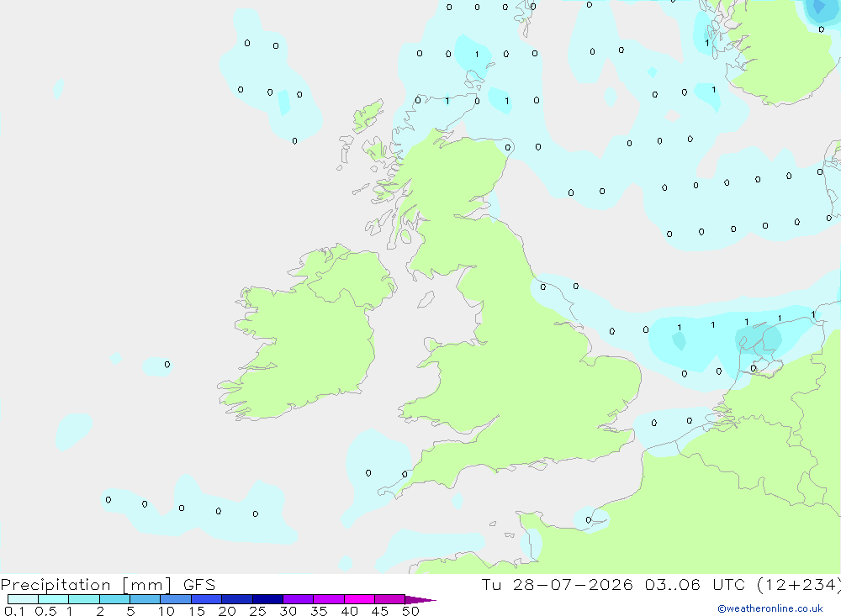Select the '(12+234)' forecast offset text

point(799,585)
